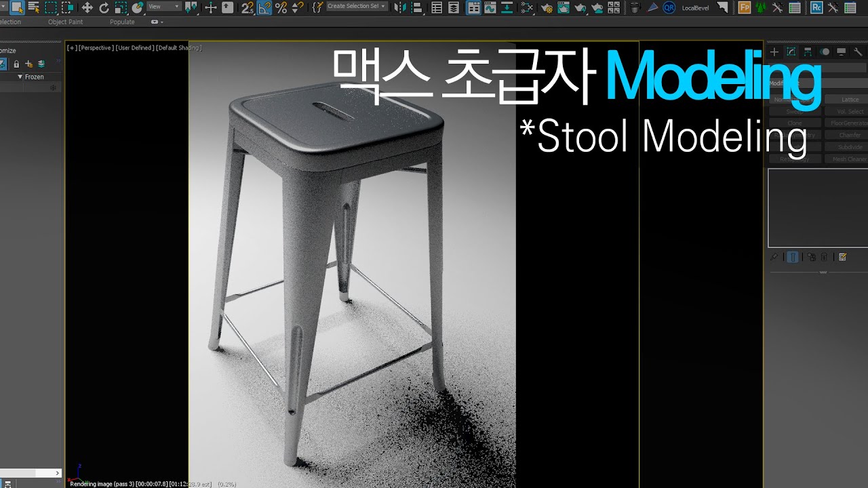Choose the Rectangular Selection Region tool

tap(50, 7)
